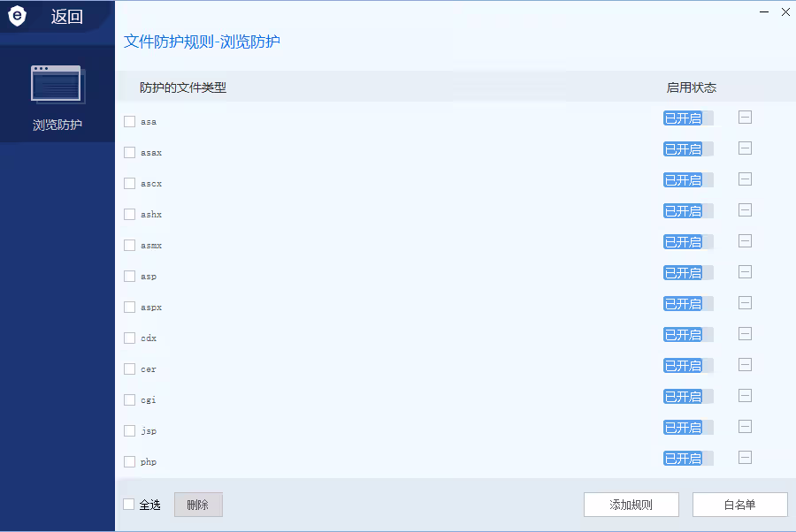Viewport: 796px width, 532px height.
Task: Toggle the 已开启 switch for ascx
Action: coord(688,180)
